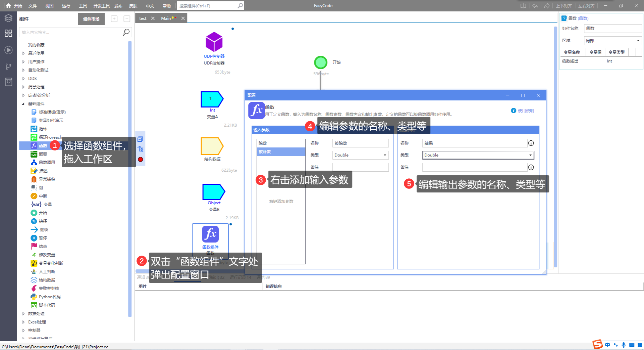Viewport: 644px width, 350px height.
Task: Click the output parameter 备注 field
Action: tap(475, 167)
